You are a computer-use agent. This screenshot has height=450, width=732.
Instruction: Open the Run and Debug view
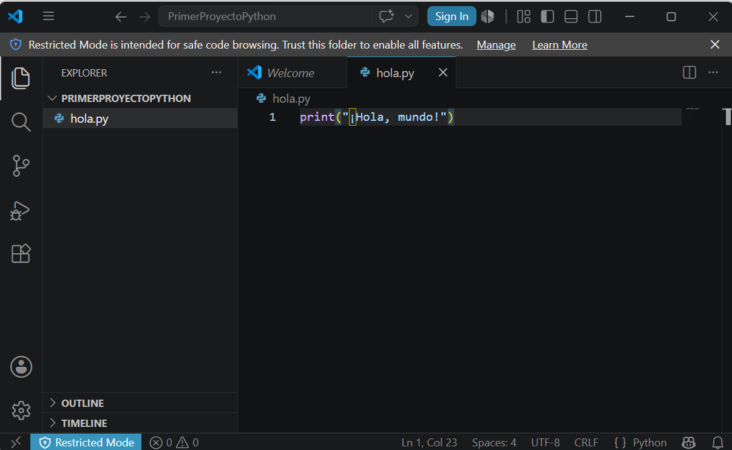click(20, 210)
